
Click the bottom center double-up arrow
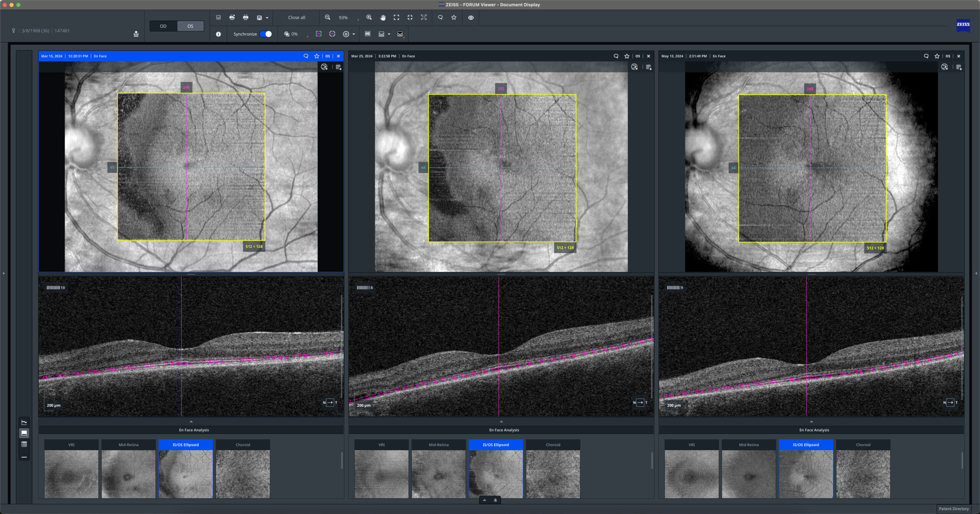click(x=495, y=500)
